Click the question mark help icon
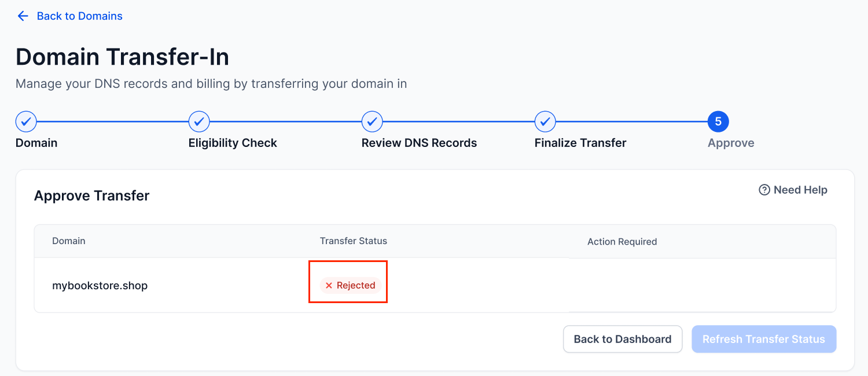This screenshot has height=376, width=868. [764, 190]
